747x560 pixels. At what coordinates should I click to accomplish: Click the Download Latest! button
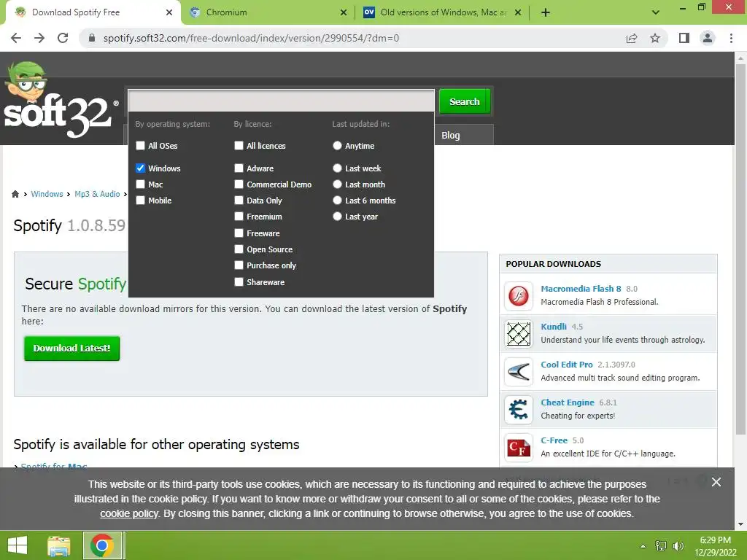click(x=72, y=348)
